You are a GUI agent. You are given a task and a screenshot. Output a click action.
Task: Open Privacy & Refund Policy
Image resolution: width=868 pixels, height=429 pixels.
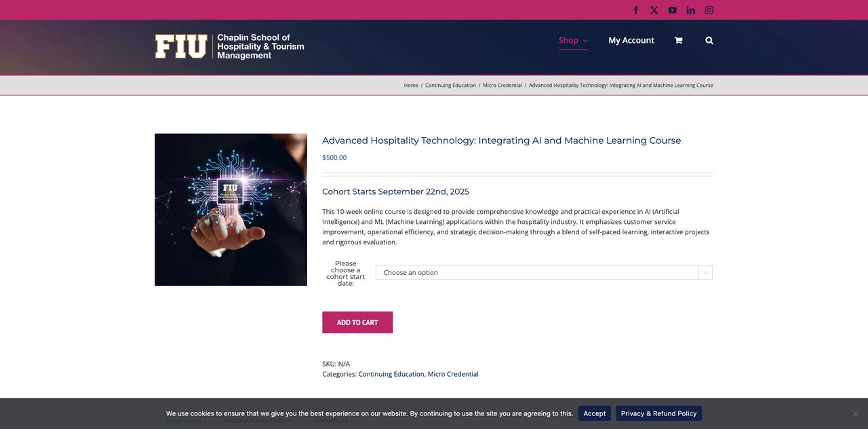point(658,413)
